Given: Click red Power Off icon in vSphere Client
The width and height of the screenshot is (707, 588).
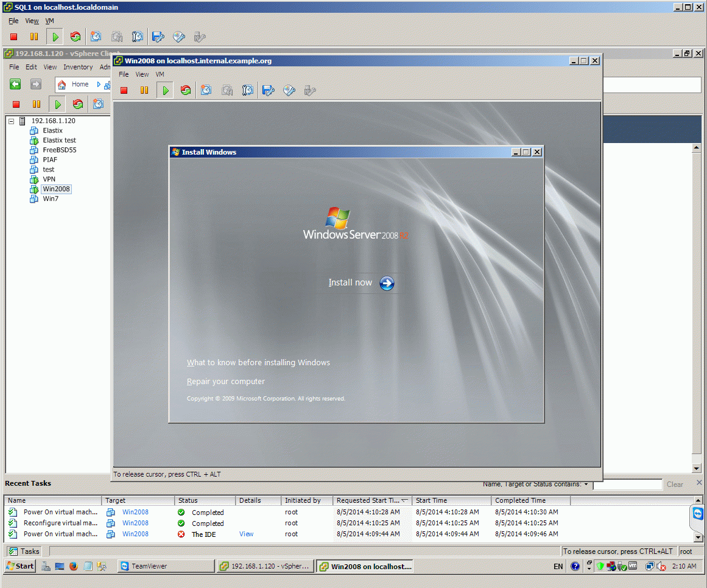Looking at the screenshot, I should [x=16, y=105].
